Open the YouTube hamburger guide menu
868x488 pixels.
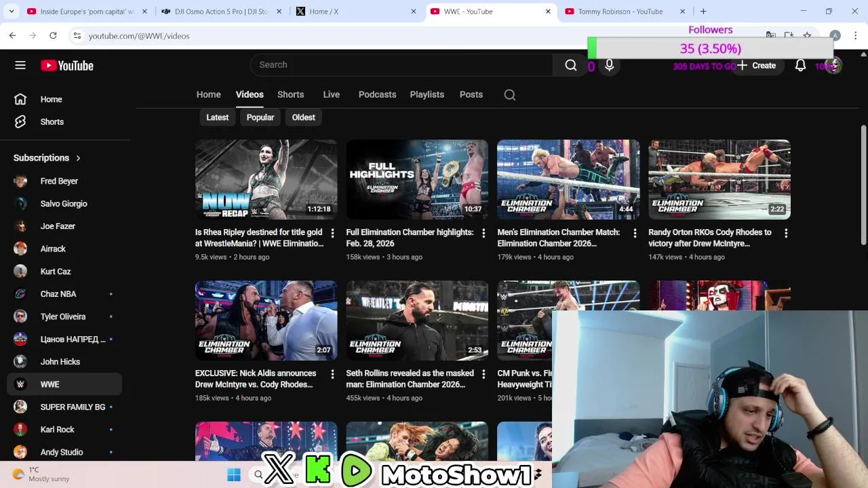point(20,65)
